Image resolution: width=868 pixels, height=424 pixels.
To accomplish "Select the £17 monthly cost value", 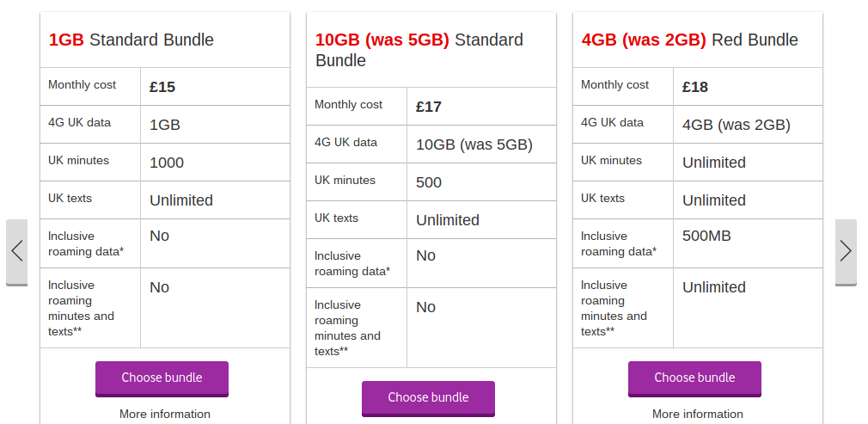I will pos(429,107).
